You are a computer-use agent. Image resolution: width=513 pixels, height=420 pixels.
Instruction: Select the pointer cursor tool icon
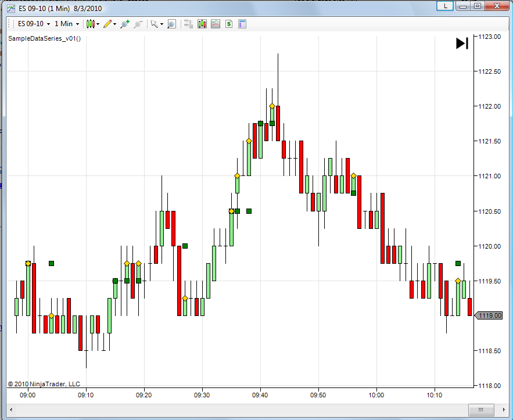(154, 24)
